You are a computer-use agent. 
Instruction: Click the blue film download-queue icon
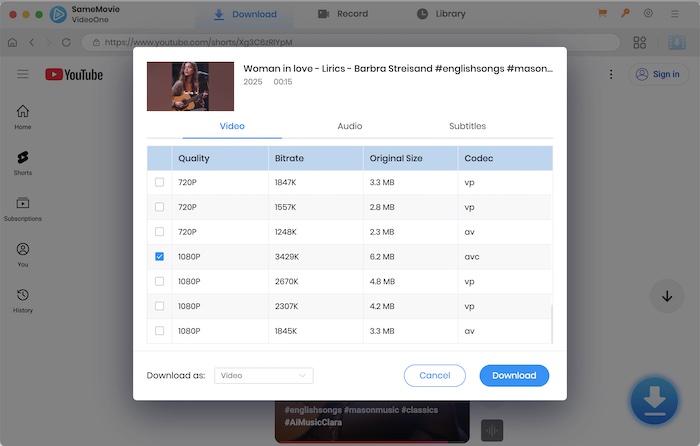[677, 42]
